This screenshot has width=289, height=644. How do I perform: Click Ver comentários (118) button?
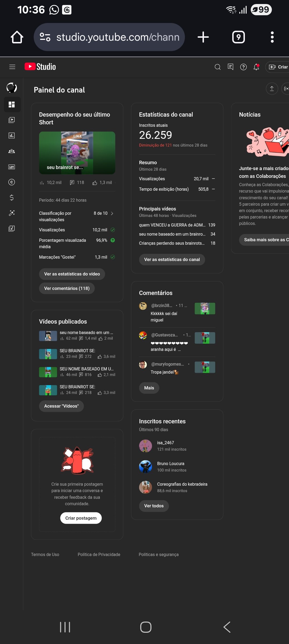pos(67,288)
